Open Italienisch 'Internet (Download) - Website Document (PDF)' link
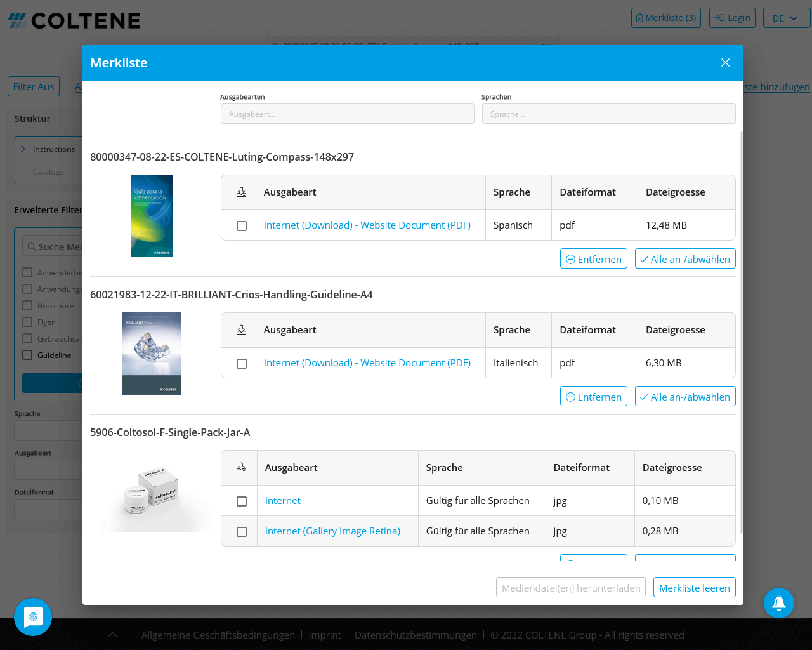812x650 pixels. (367, 363)
